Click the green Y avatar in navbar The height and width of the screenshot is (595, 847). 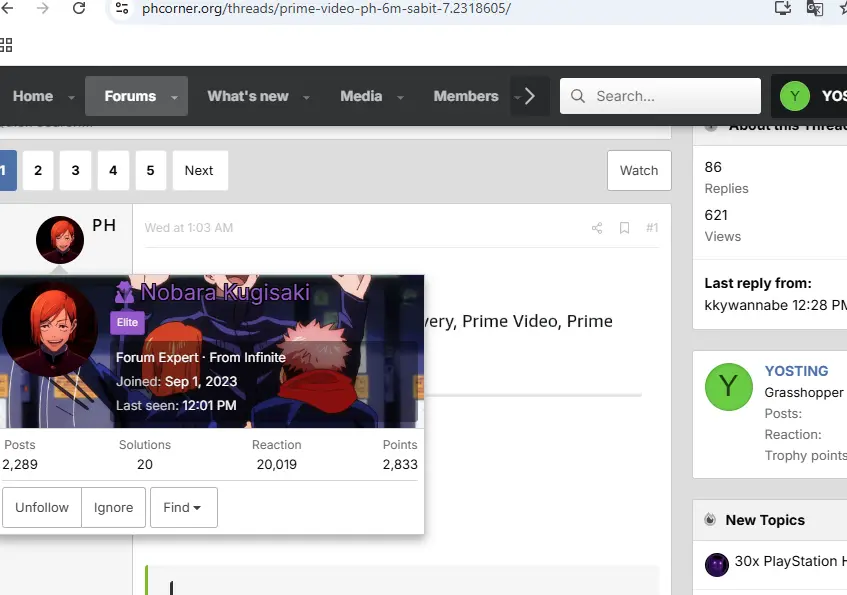(x=795, y=96)
